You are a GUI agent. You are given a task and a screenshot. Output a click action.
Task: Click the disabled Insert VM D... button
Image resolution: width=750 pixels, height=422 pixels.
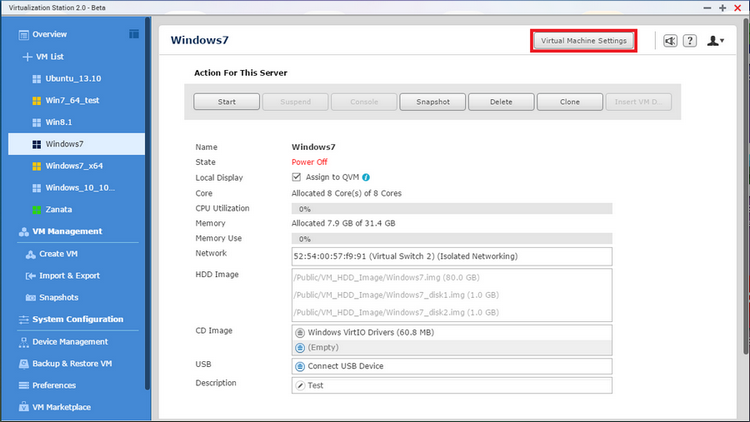click(639, 102)
